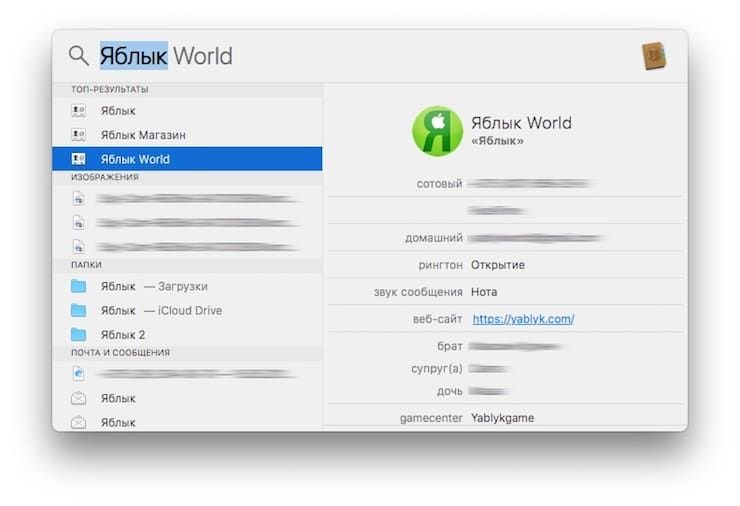
Task: Select the highlighted Яблык World result
Action: tap(187, 159)
